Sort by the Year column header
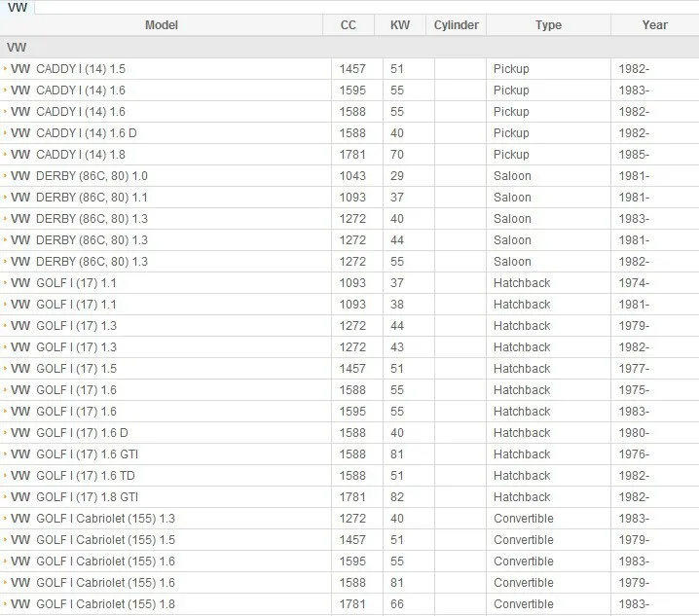The width and height of the screenshot is (699, 616). 655,25
